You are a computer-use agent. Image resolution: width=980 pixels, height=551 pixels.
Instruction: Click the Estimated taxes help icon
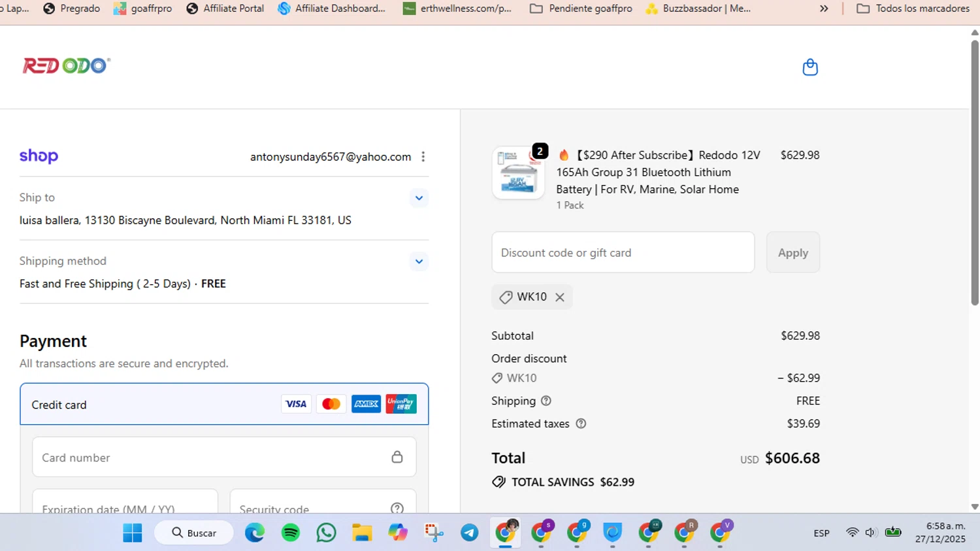(x=581, y=424)
